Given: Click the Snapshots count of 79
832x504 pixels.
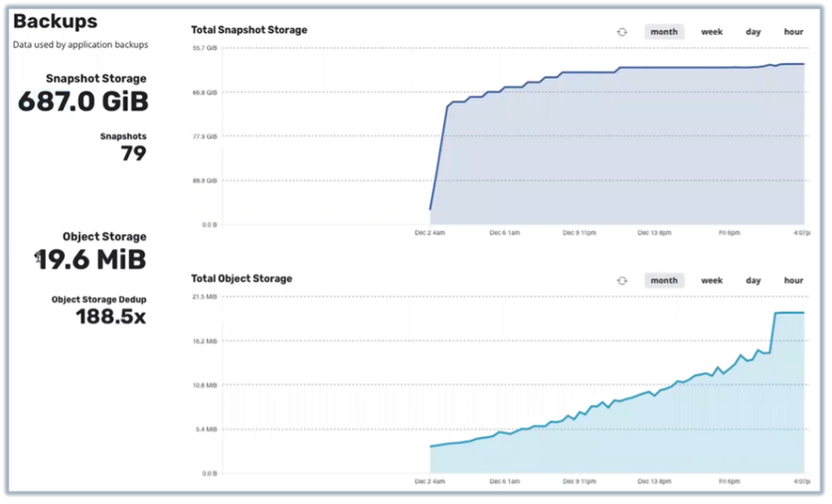Looking at the screenshot, I should pos(133,154).
